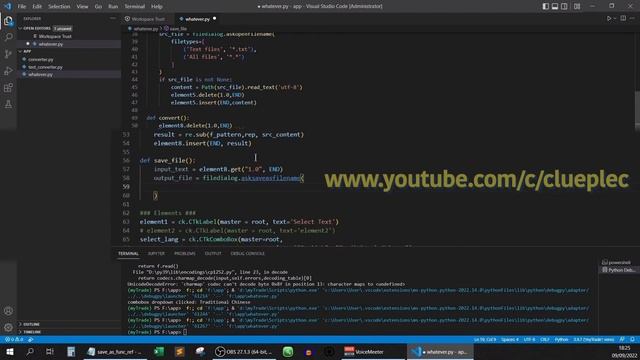Select the Jupyter panel tab
The height and width of the screenshot is (360, 640).
point(156,253)
